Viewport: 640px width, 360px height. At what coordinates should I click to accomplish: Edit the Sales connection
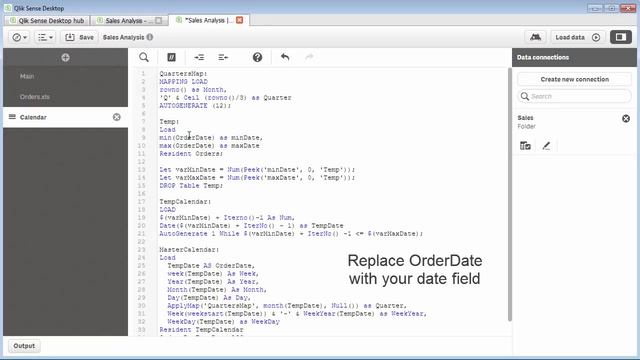(x=546, y=146)
